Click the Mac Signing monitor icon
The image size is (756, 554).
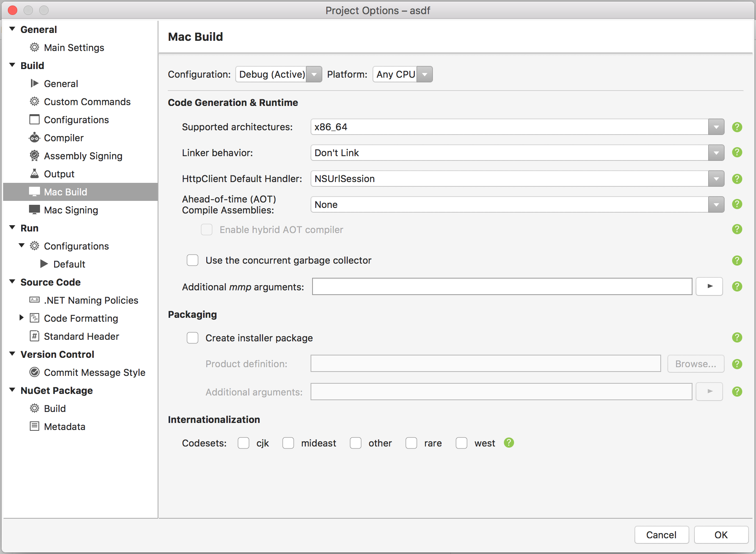[35, 210]
